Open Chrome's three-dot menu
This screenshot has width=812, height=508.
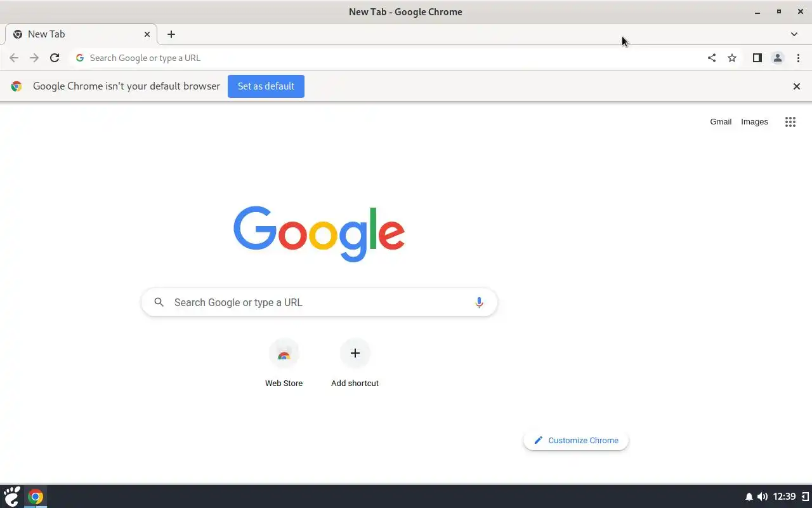pos(798,58)
